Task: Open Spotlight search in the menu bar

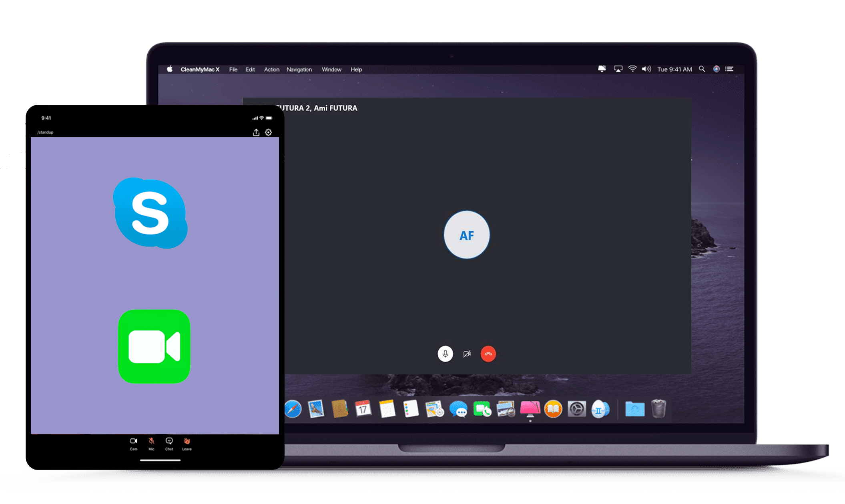Action: [702, 69]
